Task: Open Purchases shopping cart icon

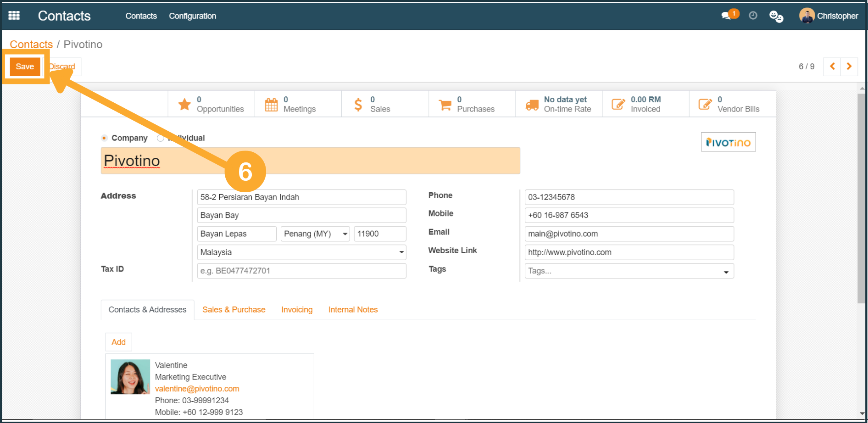Action: point(445,105)
